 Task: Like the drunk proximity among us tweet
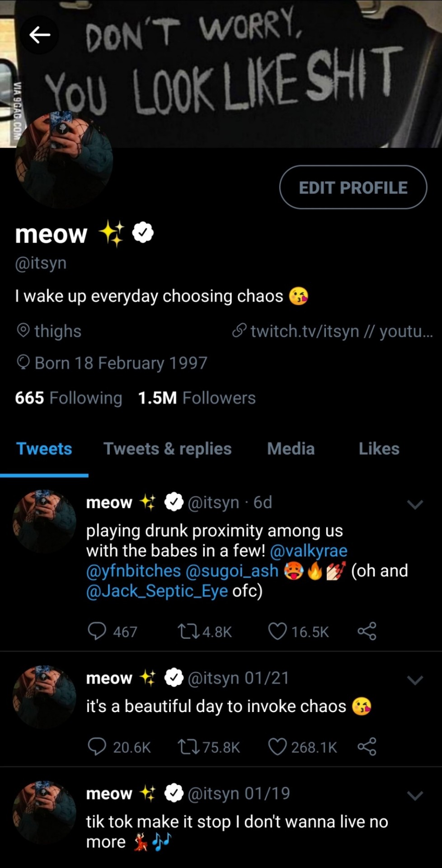[277, 631]
